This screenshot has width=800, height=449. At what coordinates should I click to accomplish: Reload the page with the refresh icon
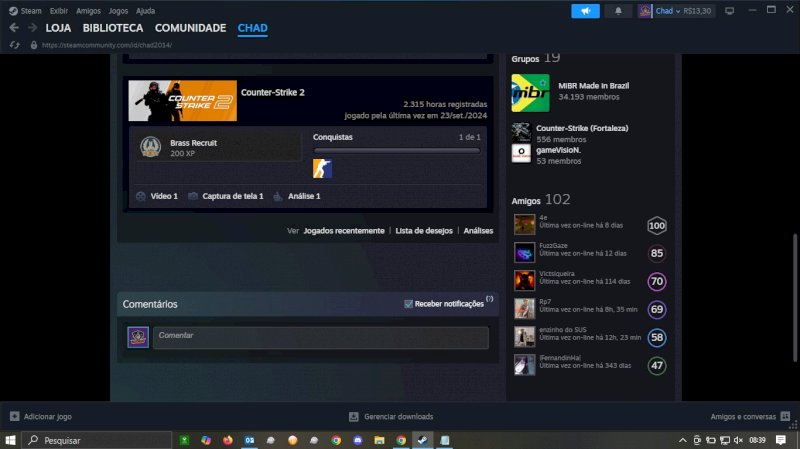pos(14,45)
